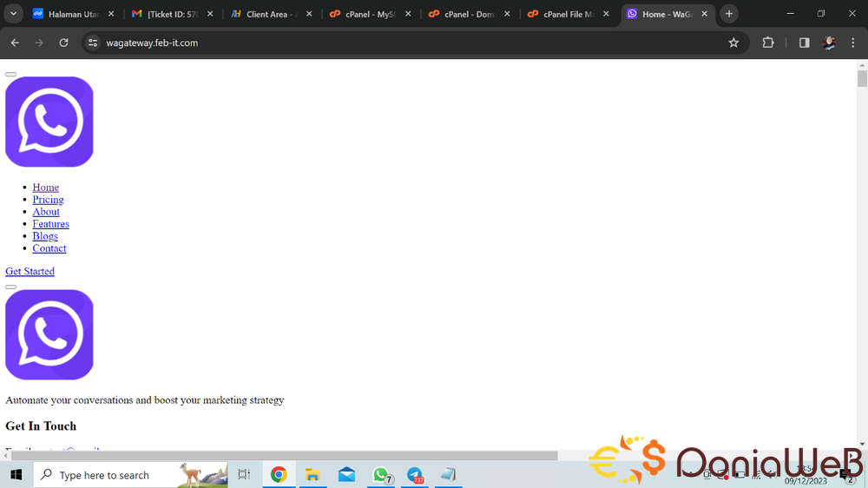Click the Automate your conversations tagline text
This screenshot has height=488, width=868.
(144, 400)
